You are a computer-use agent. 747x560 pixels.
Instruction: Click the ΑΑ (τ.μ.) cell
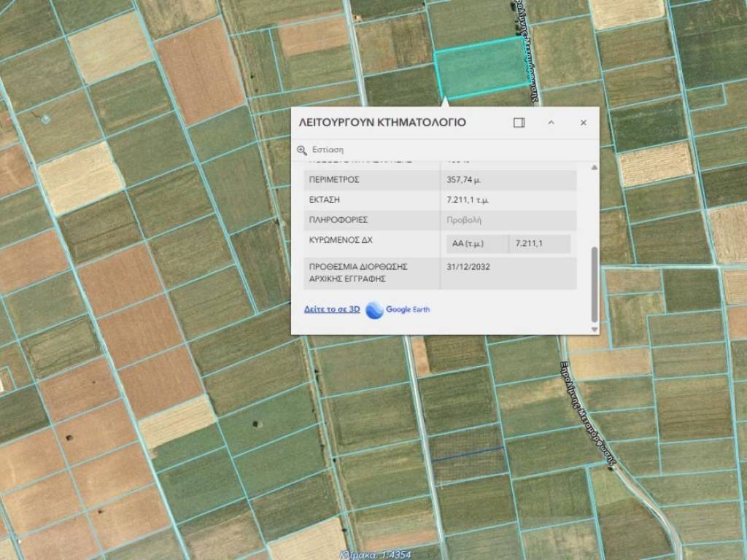[468, 244]
